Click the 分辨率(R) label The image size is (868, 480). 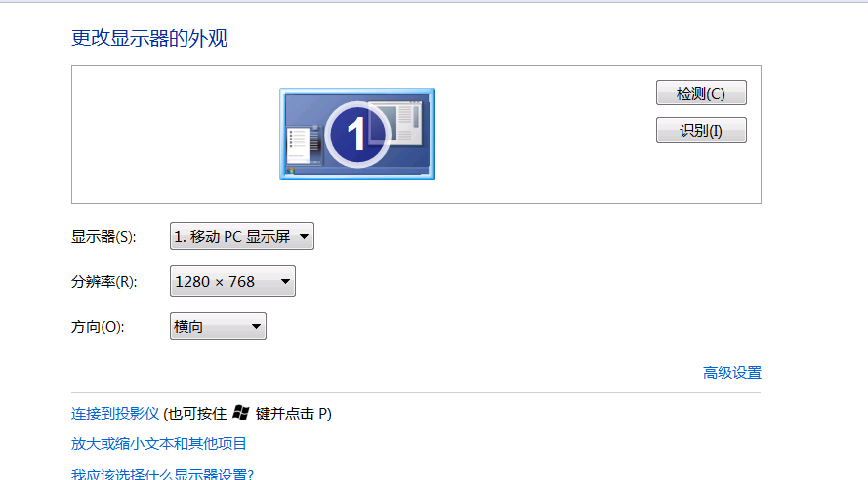point(104,282)
